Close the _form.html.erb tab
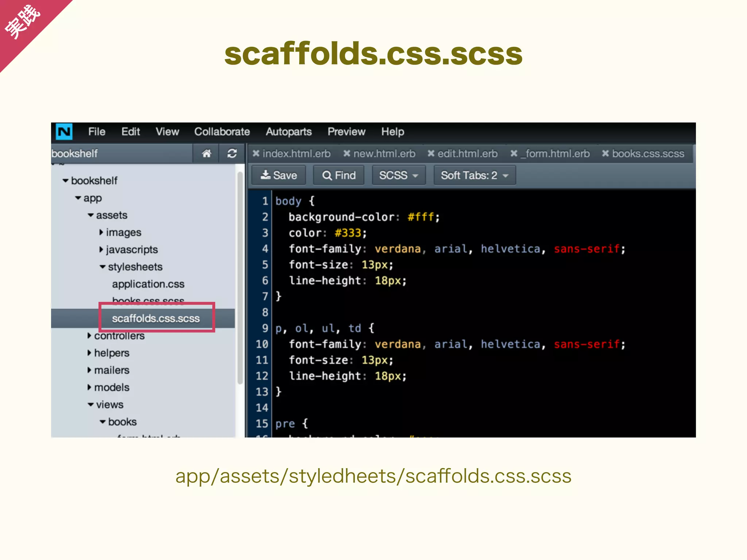Screen dimensions: 747x560 click(x=514, y=153)
